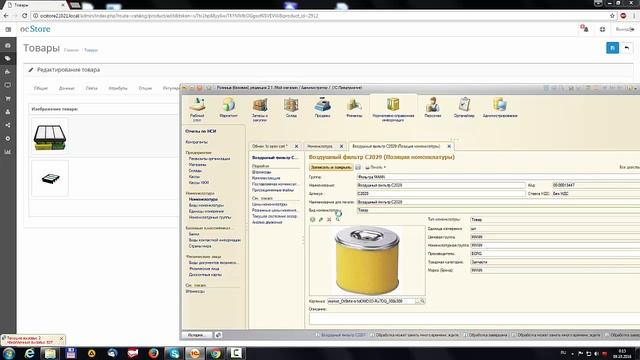Click ocStore back arrow button
The width and height of the screenshot is (640, 360).
click(x=627, y=48)
